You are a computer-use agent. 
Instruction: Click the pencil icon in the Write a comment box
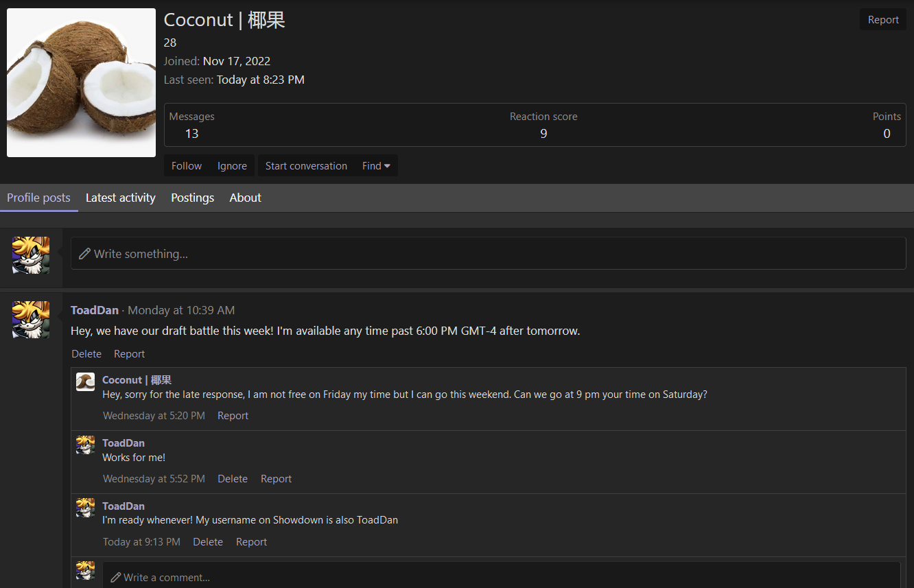click(x=115, y=577)
